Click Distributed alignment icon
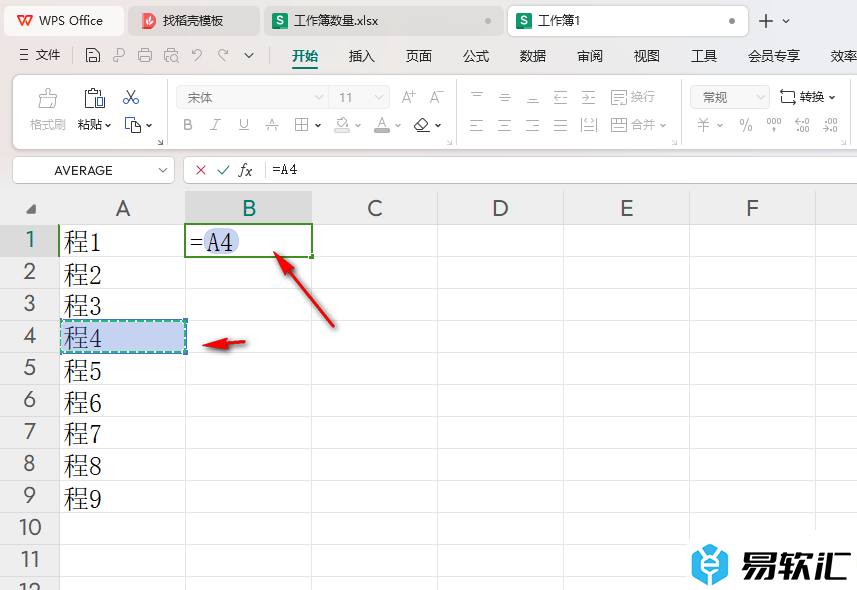Viewport: 857px width, 590px height. (x=588, y=125)
